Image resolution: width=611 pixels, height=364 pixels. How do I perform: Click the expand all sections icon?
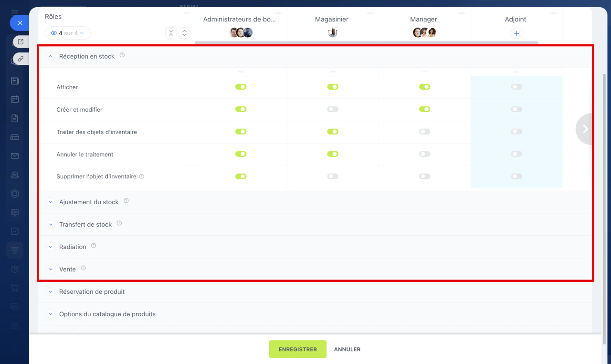coord(185,33)
